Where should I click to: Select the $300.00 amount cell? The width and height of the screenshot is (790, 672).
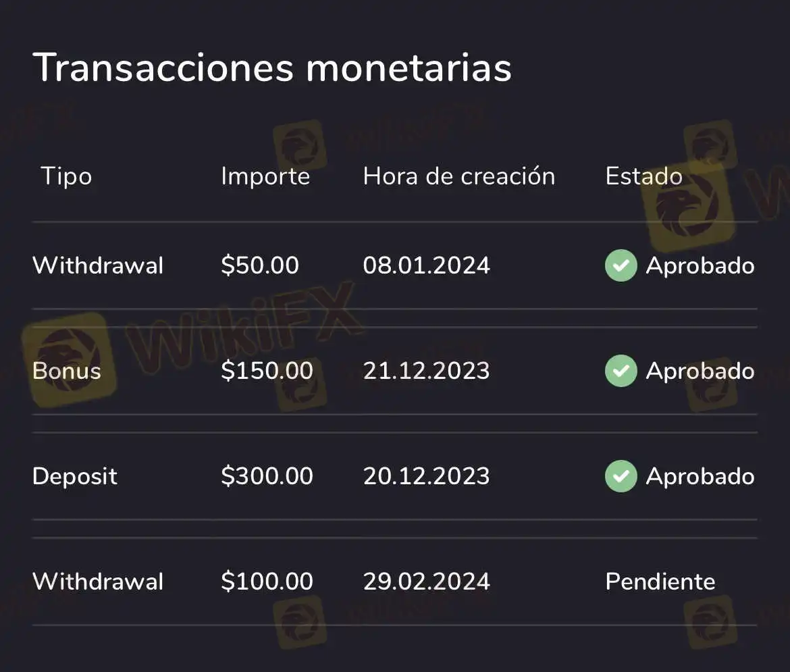(267, 476)
